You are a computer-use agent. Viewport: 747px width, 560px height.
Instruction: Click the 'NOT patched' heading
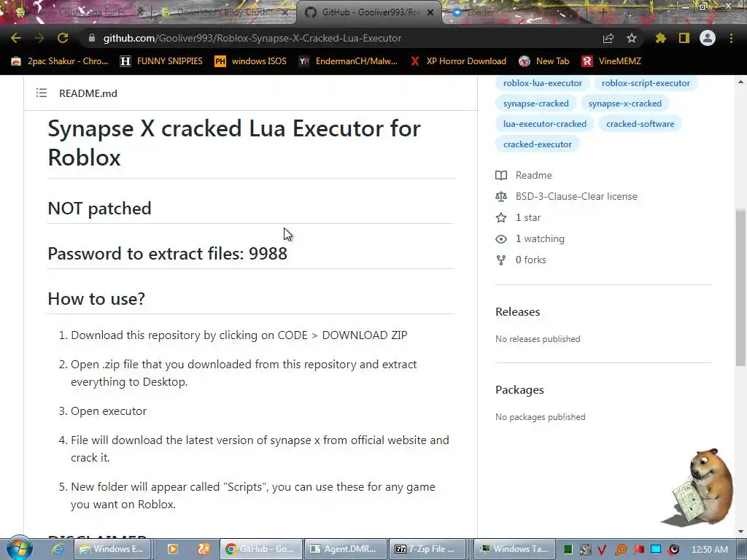click(99, 208)
